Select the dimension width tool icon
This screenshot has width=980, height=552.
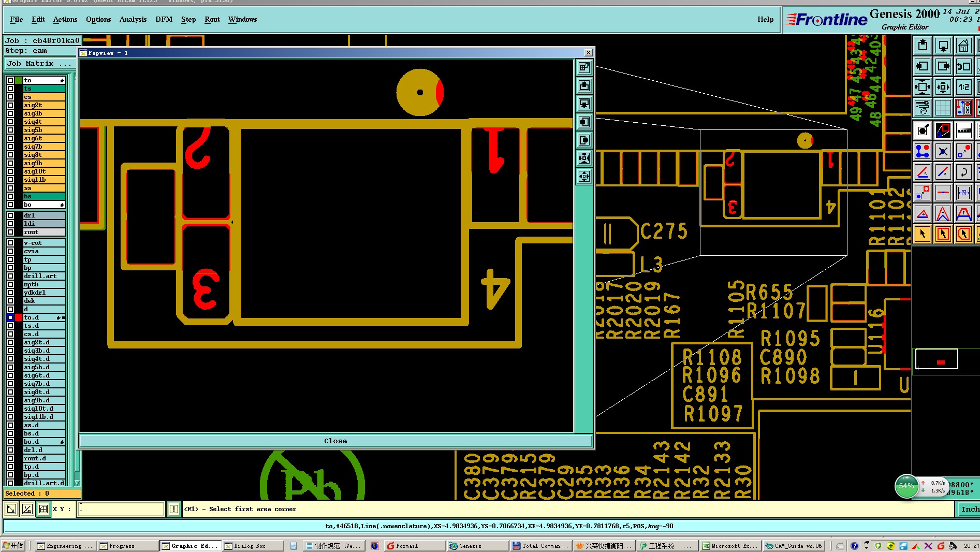(x=963, y=193)
